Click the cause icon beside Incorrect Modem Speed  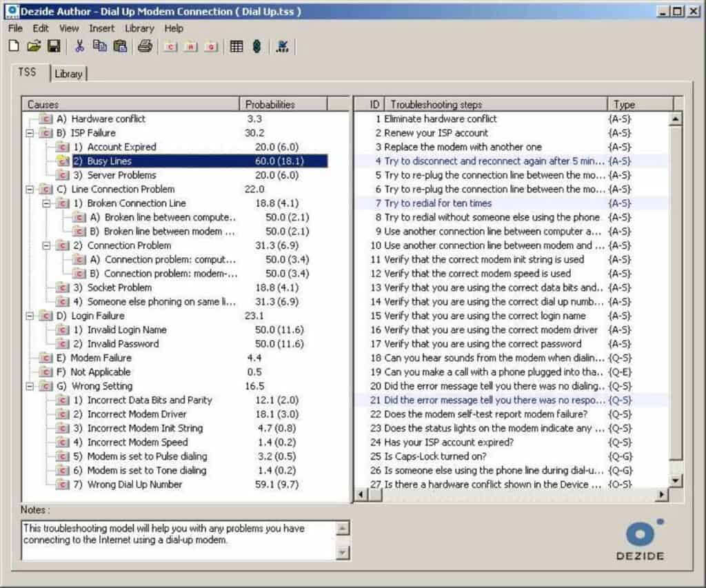63,442
